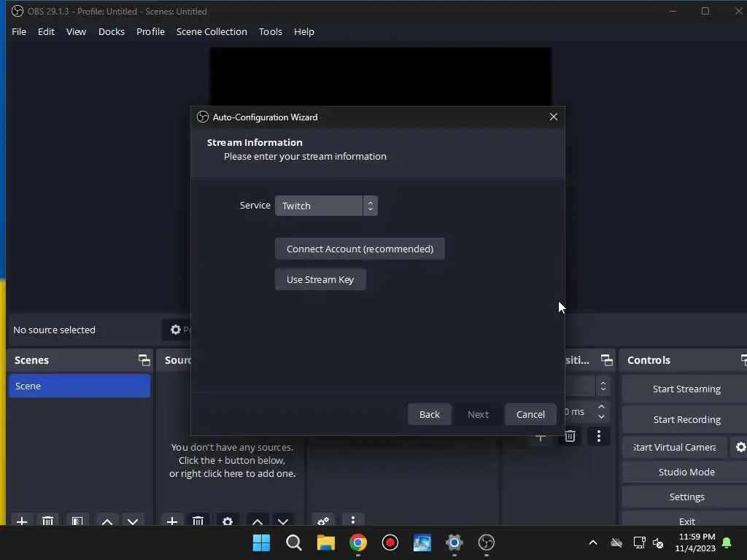Click Use Stream Key button
747x560 pixels.
(x=320, y=279)
